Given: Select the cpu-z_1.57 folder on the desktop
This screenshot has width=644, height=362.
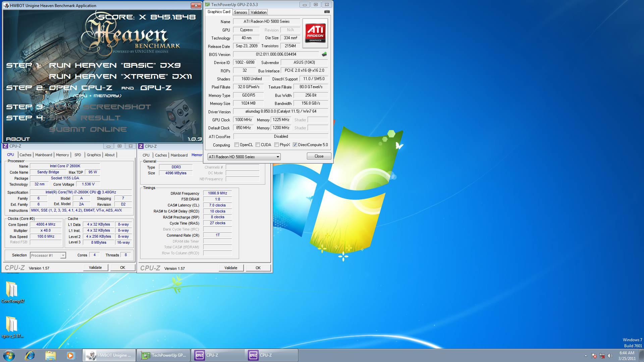Looking at the screenshot, I should click(12, 327).
